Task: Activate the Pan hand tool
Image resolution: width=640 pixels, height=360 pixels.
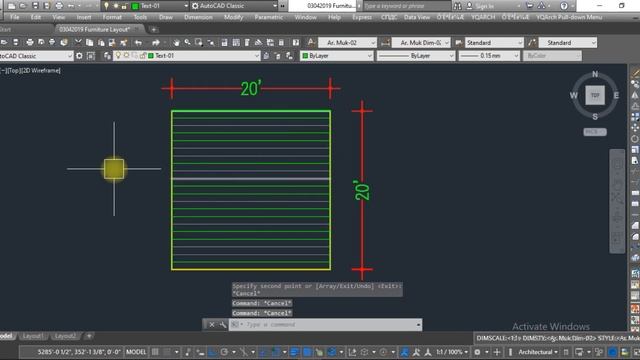Action: (x=176, y=42)
